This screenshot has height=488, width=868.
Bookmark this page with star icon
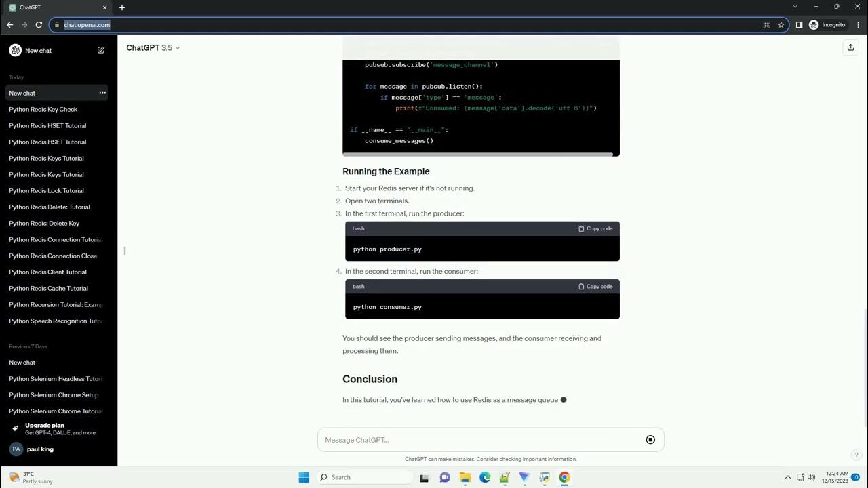click(x=781, y=25)
